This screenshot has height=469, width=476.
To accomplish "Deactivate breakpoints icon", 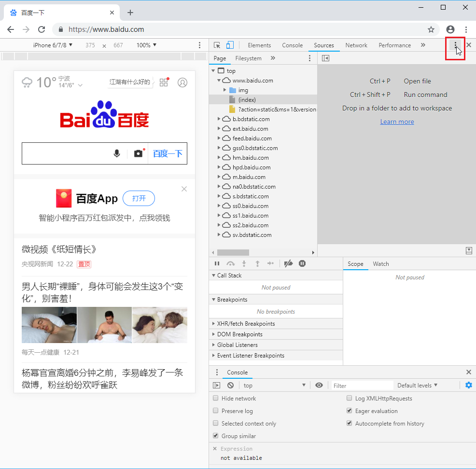I will tap(288, 263).
